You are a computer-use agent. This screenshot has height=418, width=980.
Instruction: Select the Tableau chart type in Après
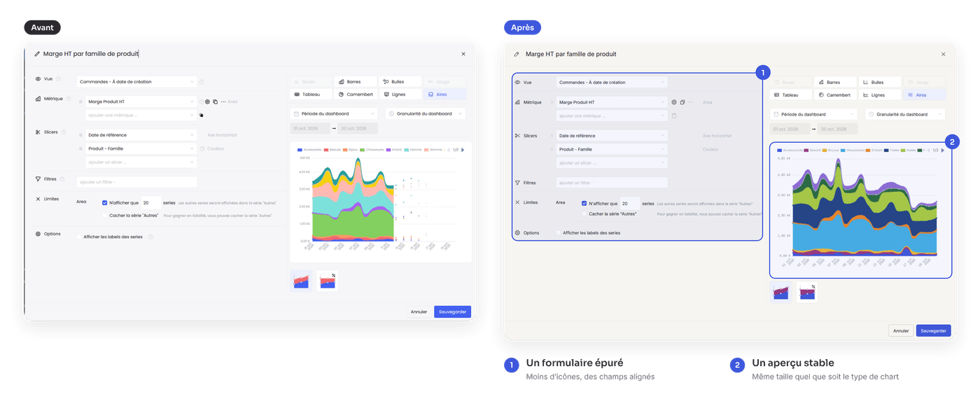[792, 95]
